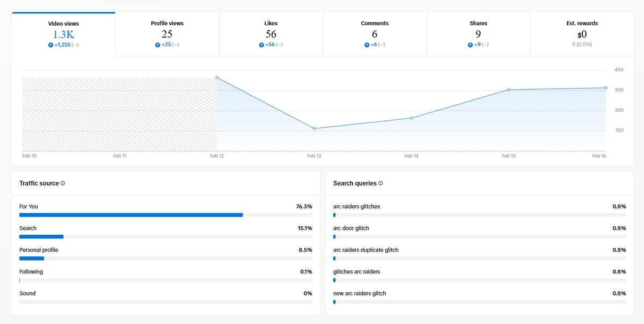The height and width of the screenshot is (324, 644).
Task: Click 'arc door glitch' percentage bar
Action: tap(479, 236)
